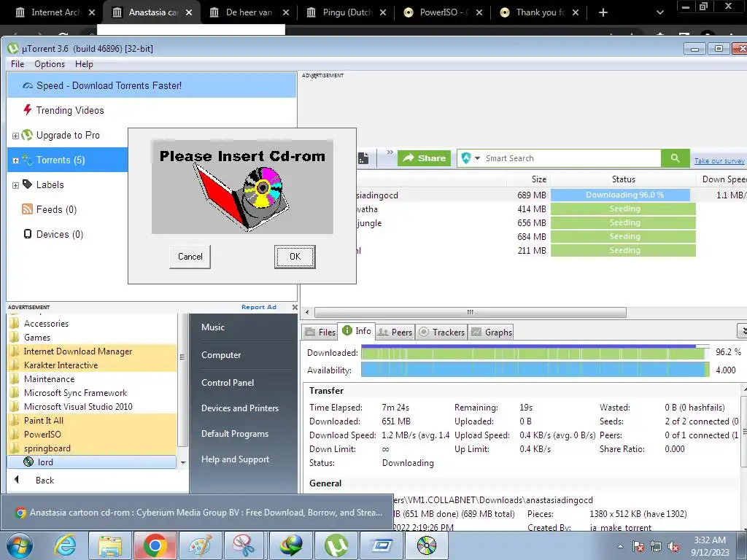
Task: Select Upgrade to Pro in sidebar
Action: [x=68, y=135]
